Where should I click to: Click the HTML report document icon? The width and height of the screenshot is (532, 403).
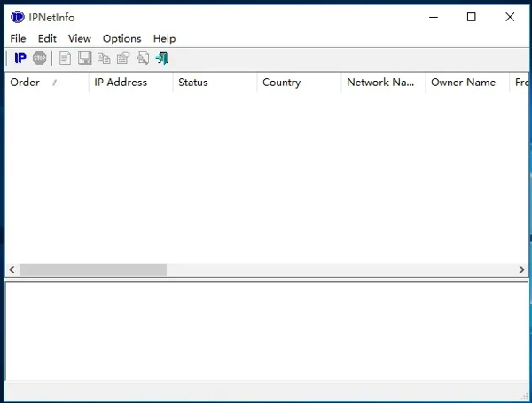tap(65, 59)
